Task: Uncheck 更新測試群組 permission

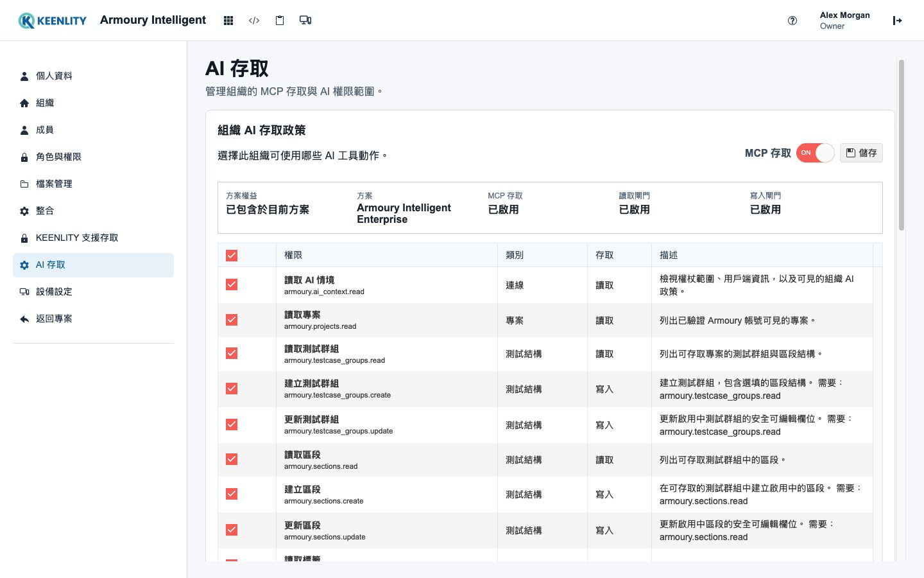Action: pyautogui.click(x=232, y=425)
